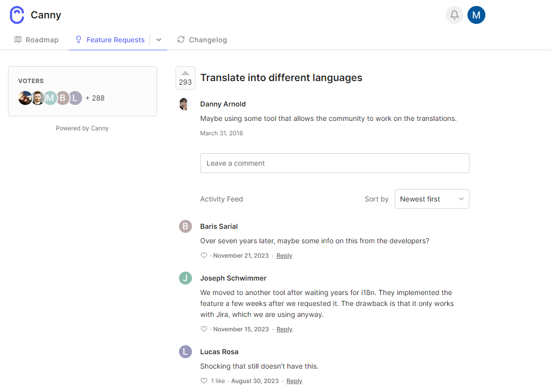The width and height of the screenshot is (551, 392).
Task: Click the Canny logo
Action: [x=16, y=15]
